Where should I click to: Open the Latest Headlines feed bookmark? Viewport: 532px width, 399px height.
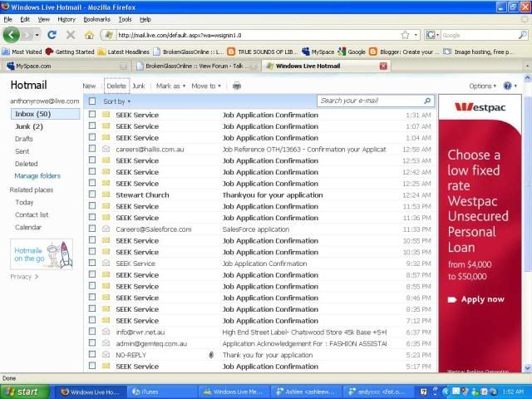pos(124,52)
